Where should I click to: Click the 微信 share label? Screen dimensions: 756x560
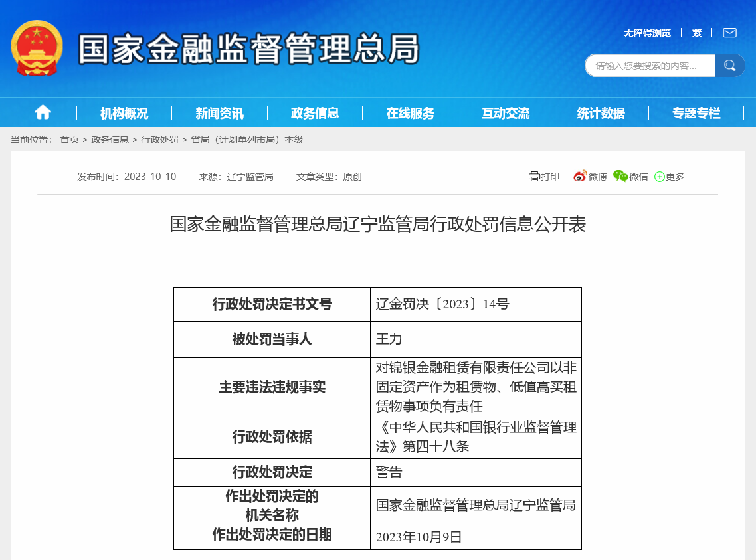click(639, 177)
